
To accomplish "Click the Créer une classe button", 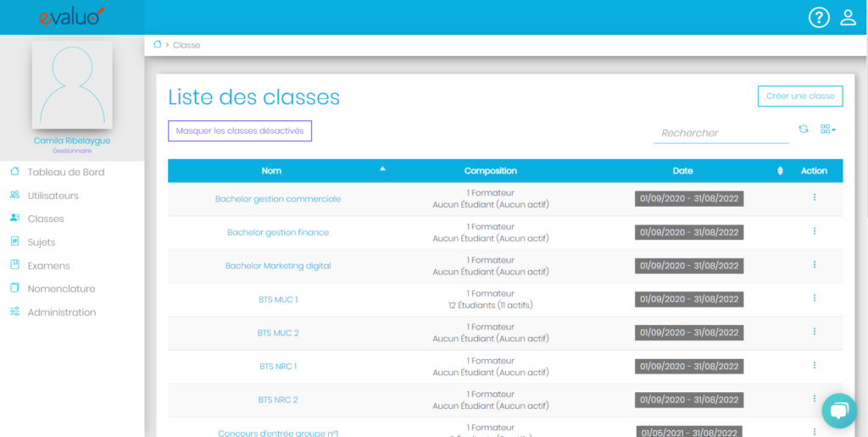I will pyautogui.click(x=799, y=97).
